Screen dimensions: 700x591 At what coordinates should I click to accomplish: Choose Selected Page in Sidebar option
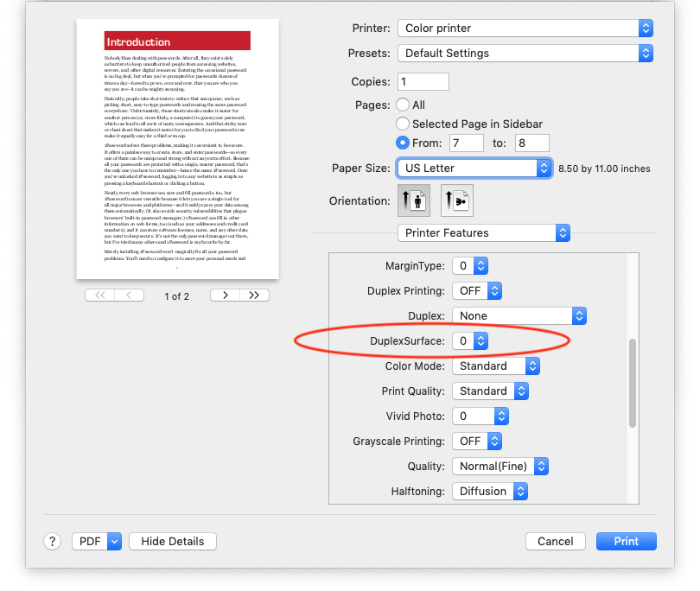[x=403, y=124]
